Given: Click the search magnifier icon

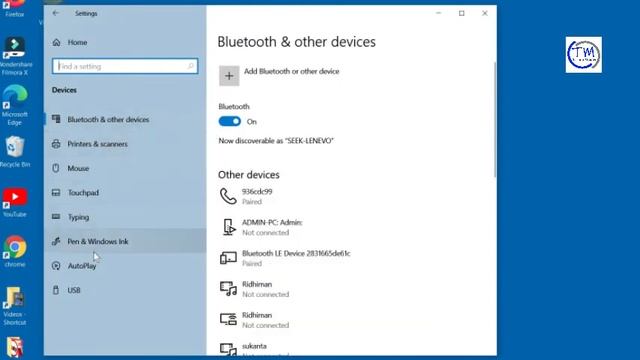Looking at the screenshot, I should pos(191,66).
